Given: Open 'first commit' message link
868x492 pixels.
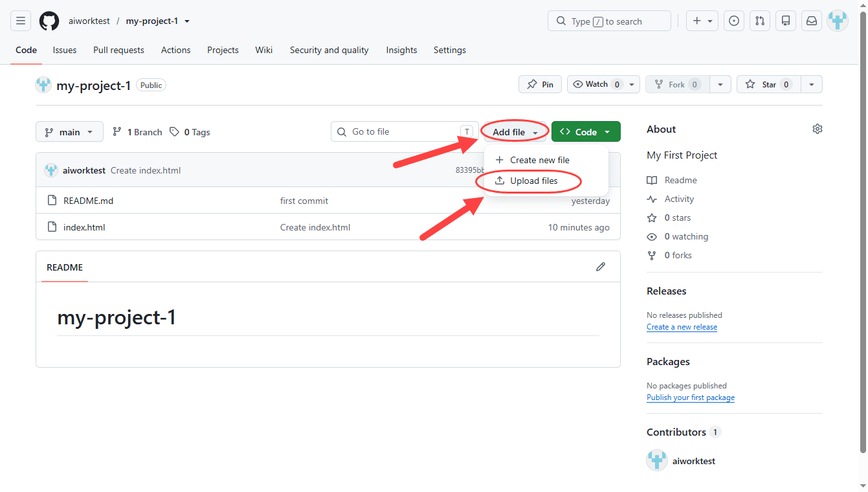Looking at the screenshot, I should tap(304, 201).
